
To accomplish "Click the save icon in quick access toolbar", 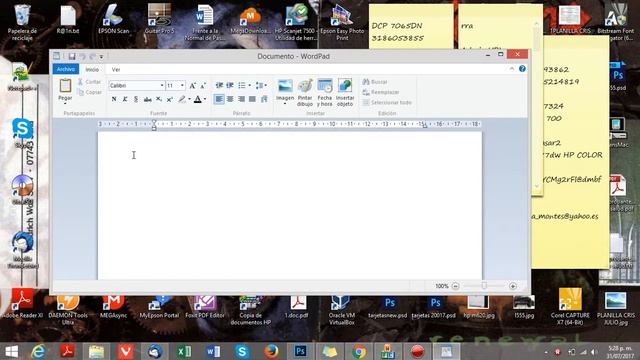I will [72, 56].
